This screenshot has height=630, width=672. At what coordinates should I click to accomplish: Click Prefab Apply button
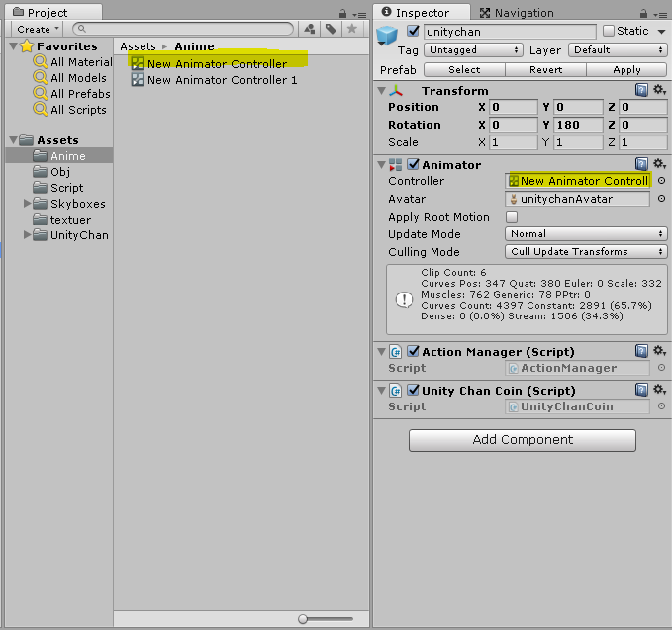point(626,69)
